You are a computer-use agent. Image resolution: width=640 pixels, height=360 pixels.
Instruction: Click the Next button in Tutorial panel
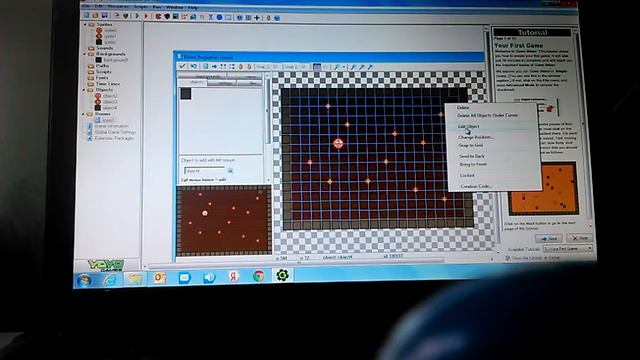[549, 238]
